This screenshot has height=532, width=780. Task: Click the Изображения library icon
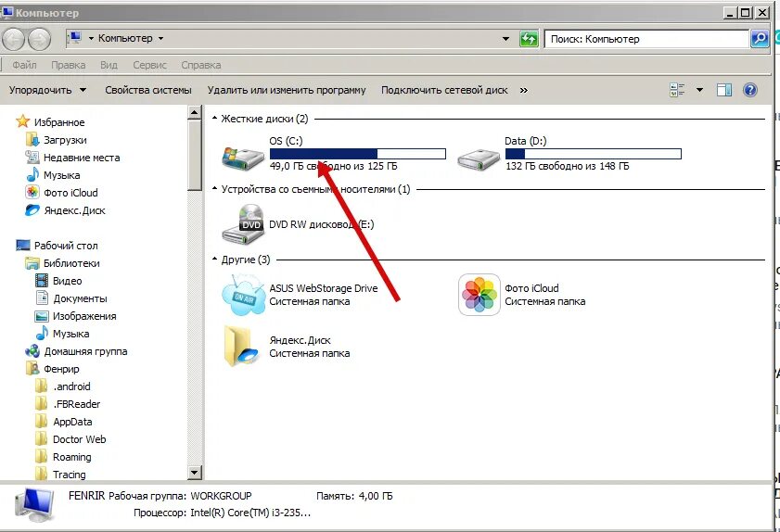pos(42,316)
